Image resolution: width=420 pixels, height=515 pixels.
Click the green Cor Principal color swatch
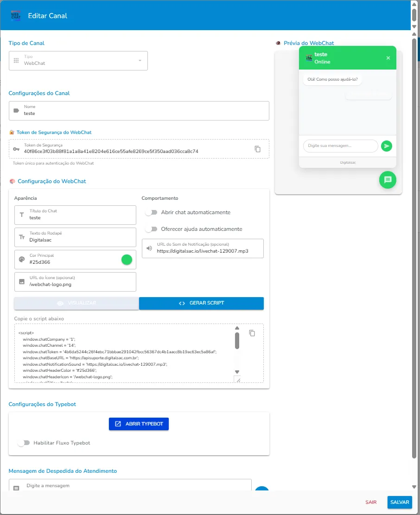tap(127, 260)
